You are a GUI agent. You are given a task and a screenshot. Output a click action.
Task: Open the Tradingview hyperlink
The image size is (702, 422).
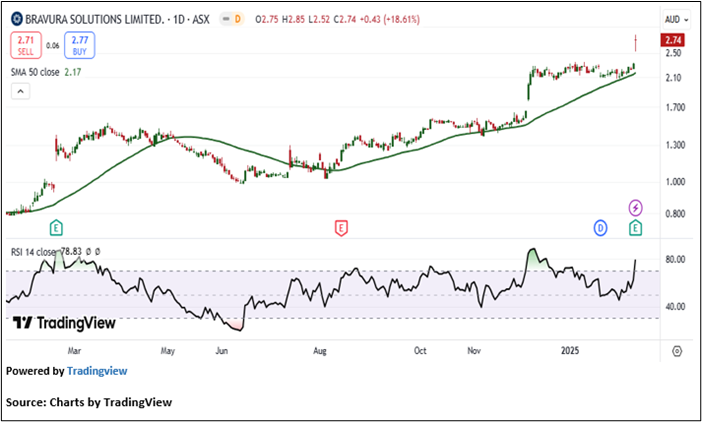(97, 371)
